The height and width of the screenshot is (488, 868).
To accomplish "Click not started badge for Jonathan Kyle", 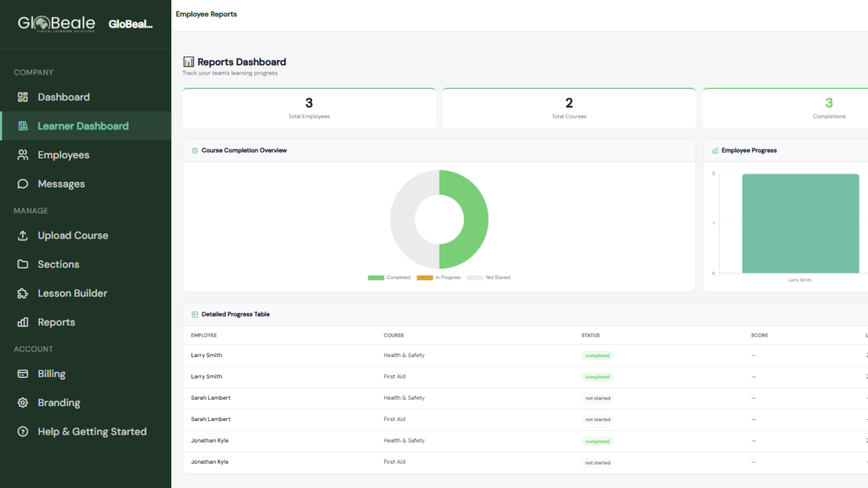I will [598, 463].
